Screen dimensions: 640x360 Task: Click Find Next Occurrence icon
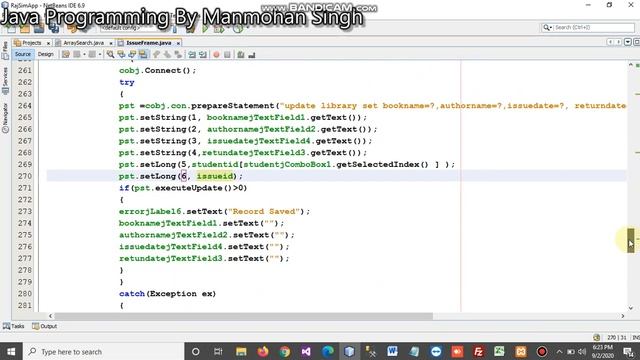pos(132,54)
